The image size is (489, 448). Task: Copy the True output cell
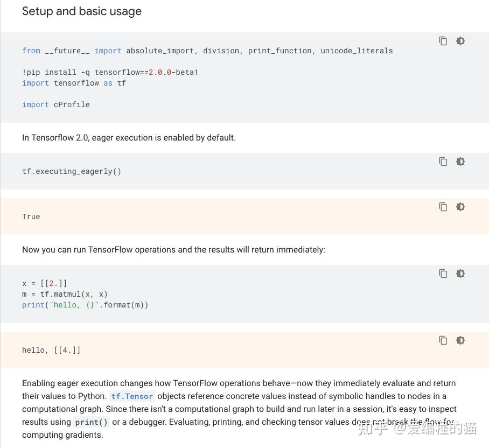tap(443, 207)
